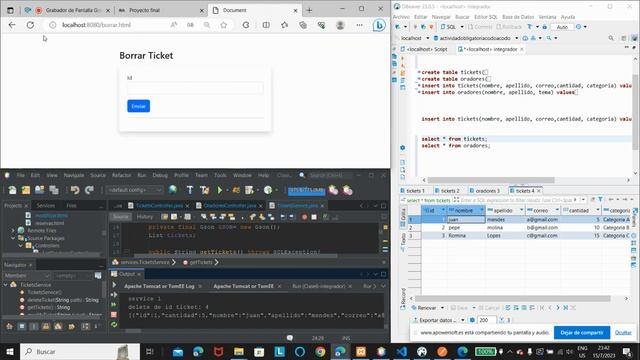The width and height of the screenshot is (640, 360).
Task: Go back in the Edge browser
Action: [12, 25]
